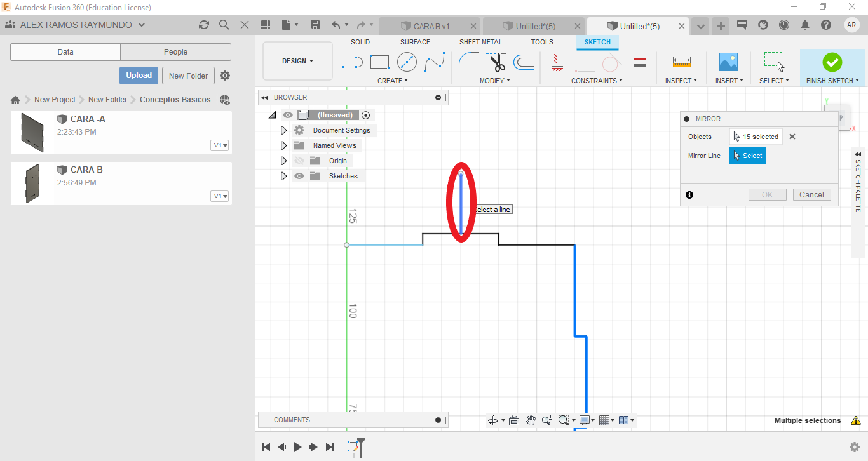Refresh the data panel

click(203, 25)
